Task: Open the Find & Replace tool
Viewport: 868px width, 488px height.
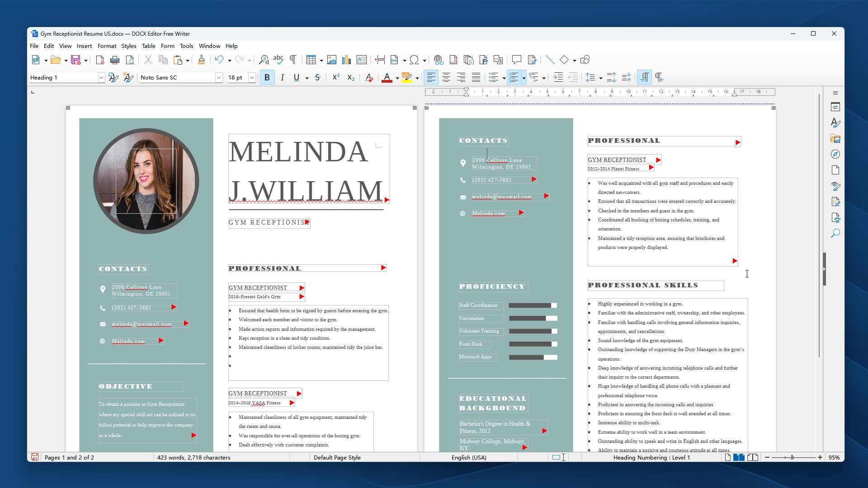Action: click(264, 60)
